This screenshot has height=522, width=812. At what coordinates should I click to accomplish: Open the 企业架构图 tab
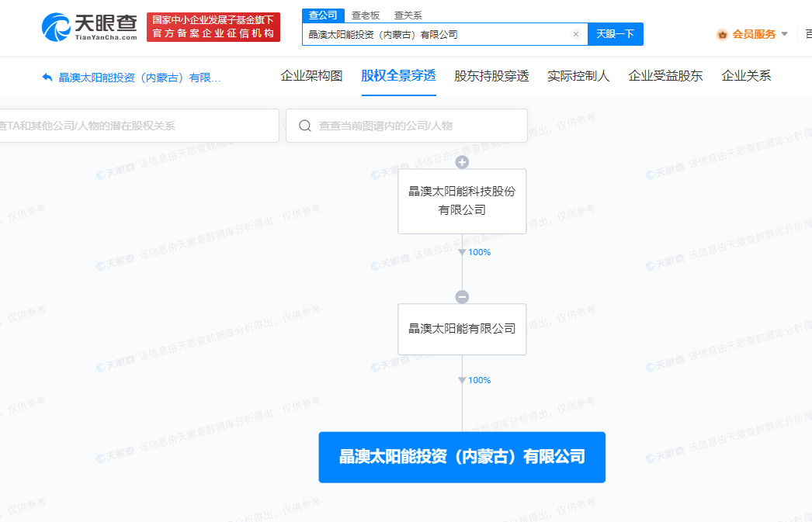[x=314, y=76]
